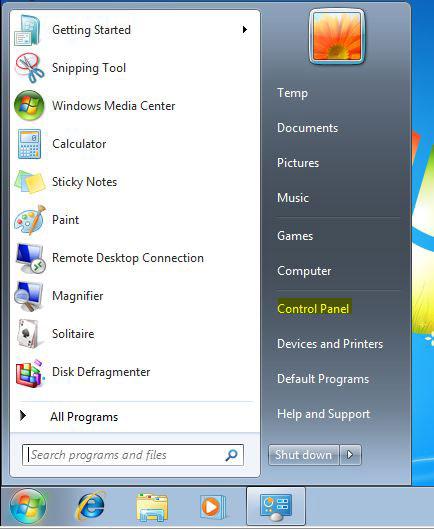Click the Shut down button
The image size is (434, 529).
[303, 455]
